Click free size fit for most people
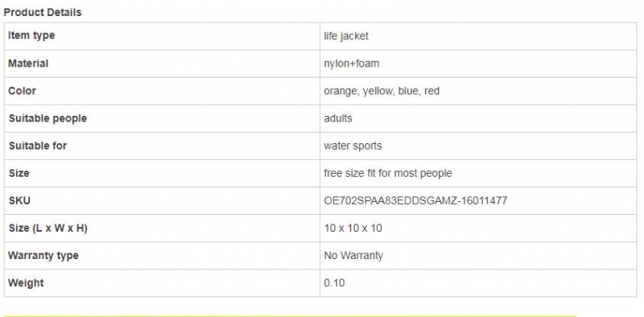The height and width of the screenshot is (317, 644). 388,173
